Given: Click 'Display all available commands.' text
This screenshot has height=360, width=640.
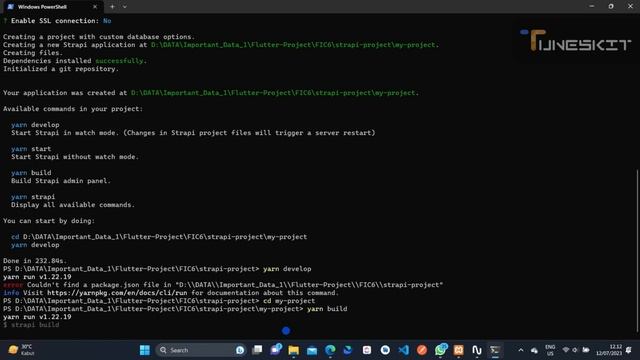Looking at the screenshot, I should point(73,204).
